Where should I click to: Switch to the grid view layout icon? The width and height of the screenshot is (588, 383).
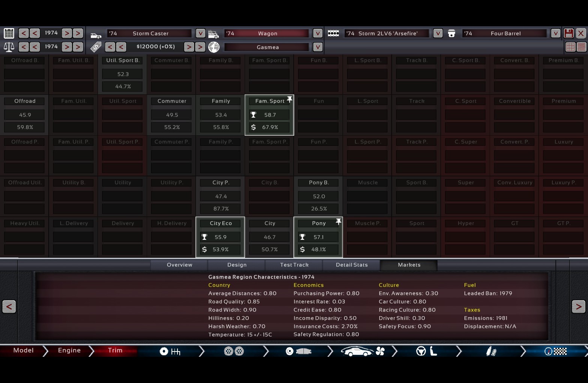pyautogui.click(x=570, y=47)
